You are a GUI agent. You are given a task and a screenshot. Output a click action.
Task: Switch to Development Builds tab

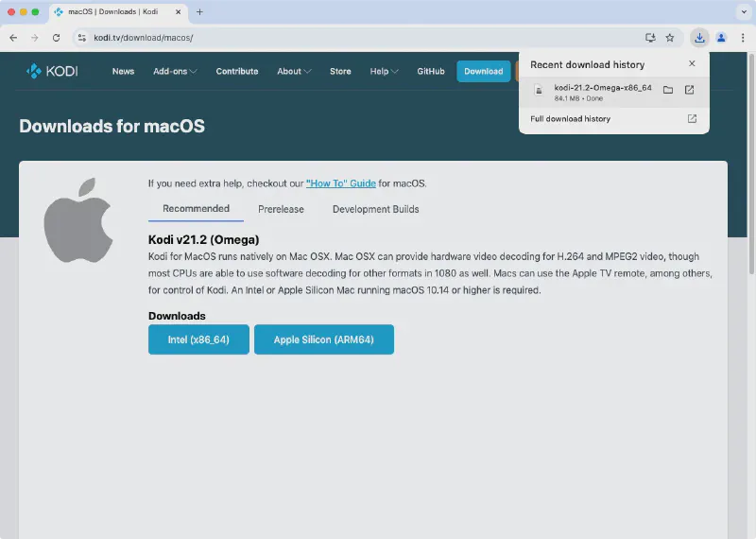[x=375, y=209]
